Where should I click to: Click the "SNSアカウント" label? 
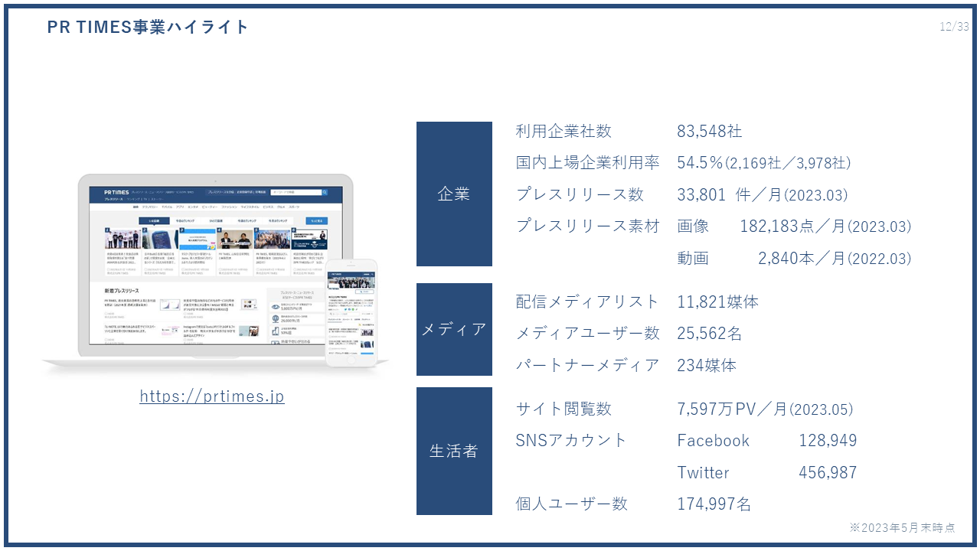pos(572,441)
